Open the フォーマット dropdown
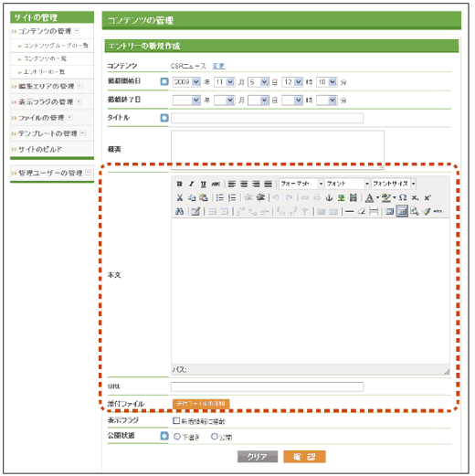 301,184
